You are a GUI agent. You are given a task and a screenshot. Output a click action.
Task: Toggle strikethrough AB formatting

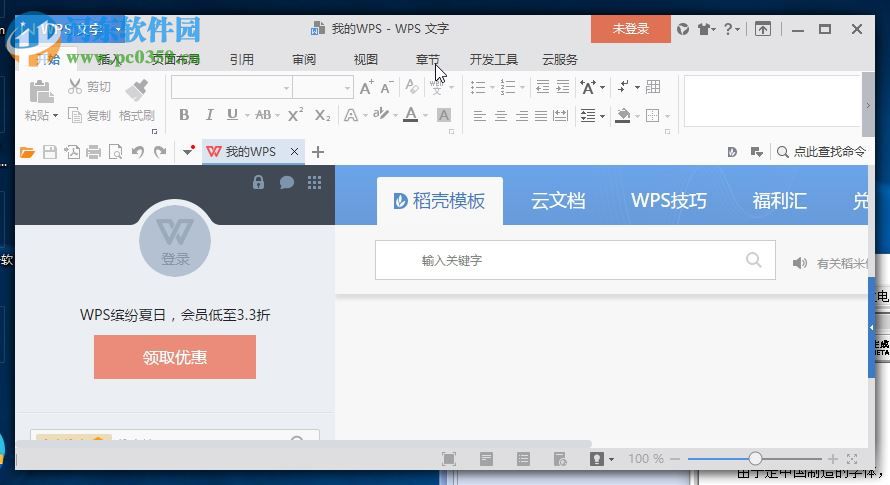(x=263, y=115)
